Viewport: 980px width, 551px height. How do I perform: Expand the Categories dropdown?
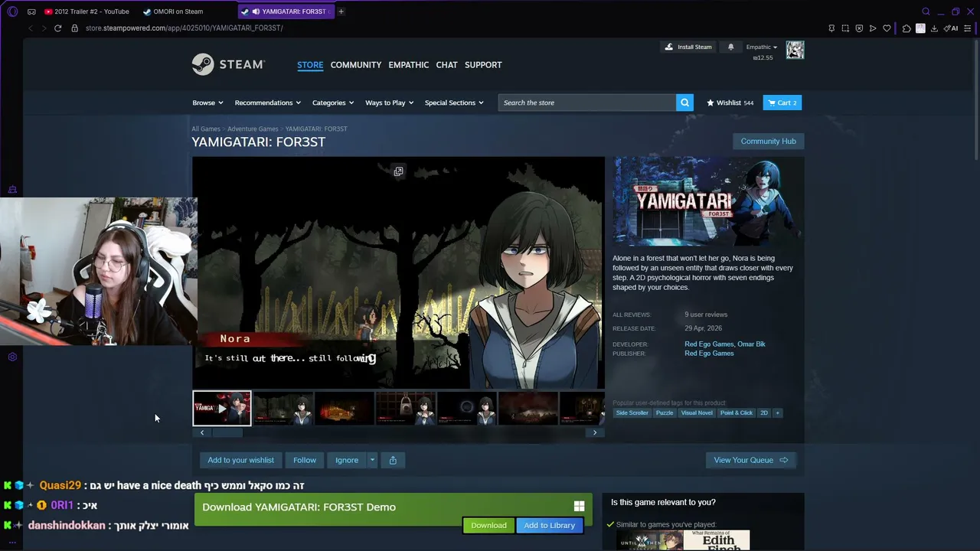(x=333, y=103)
